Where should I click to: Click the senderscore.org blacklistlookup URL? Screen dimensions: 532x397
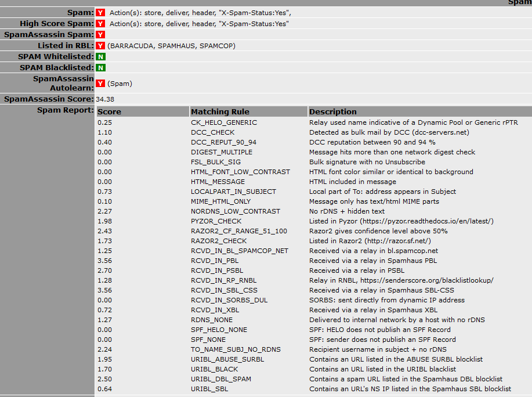coord(427,280)
